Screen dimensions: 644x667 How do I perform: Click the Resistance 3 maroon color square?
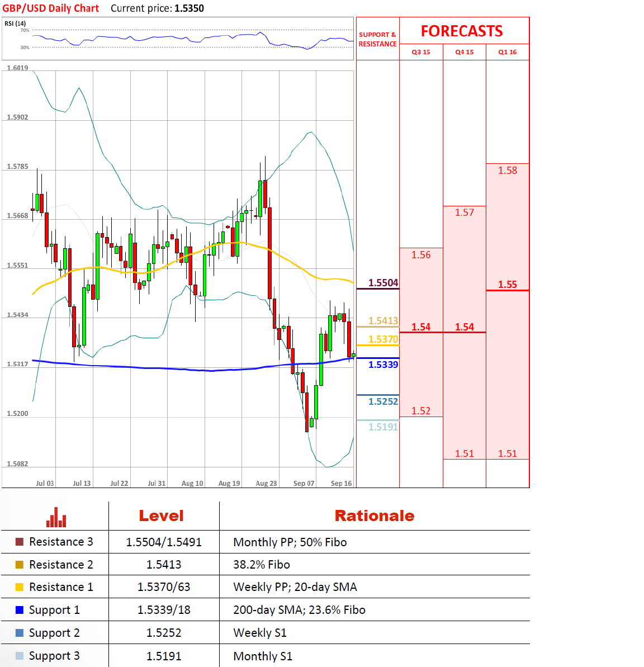coord(19,542)
